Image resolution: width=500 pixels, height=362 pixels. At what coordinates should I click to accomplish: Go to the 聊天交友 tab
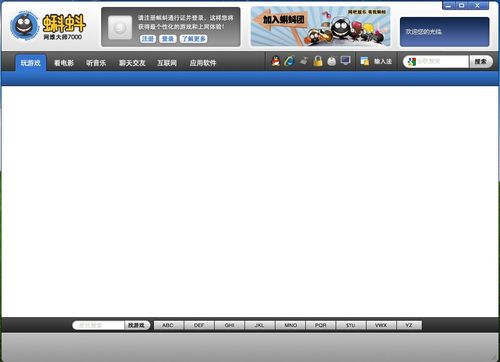click(x=132, y=63)
